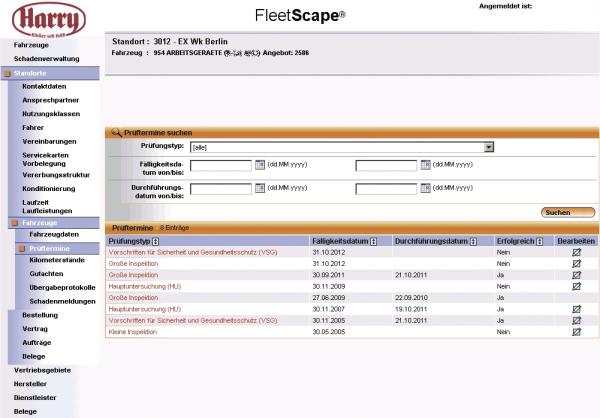Screen dimensions: 600x418
Task: Open VSG link due 31.10.2012
Action: tap(193, 253)
